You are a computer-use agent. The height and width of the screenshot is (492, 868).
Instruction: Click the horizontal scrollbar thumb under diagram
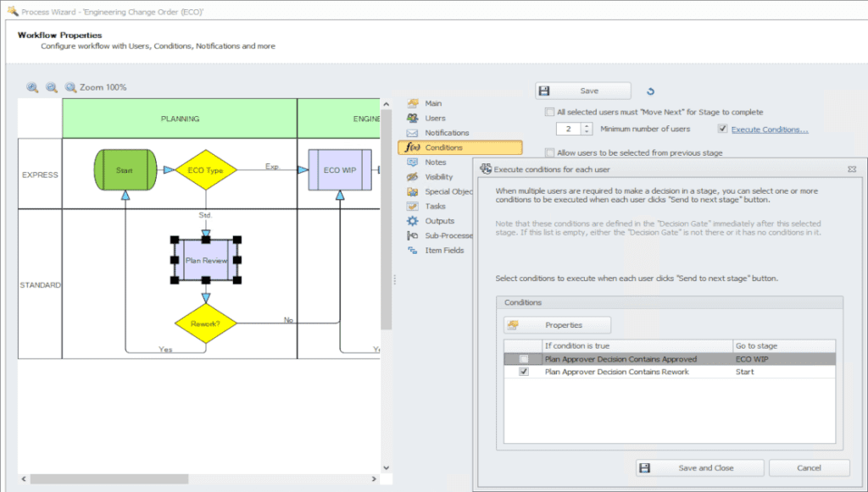point(109,478)
